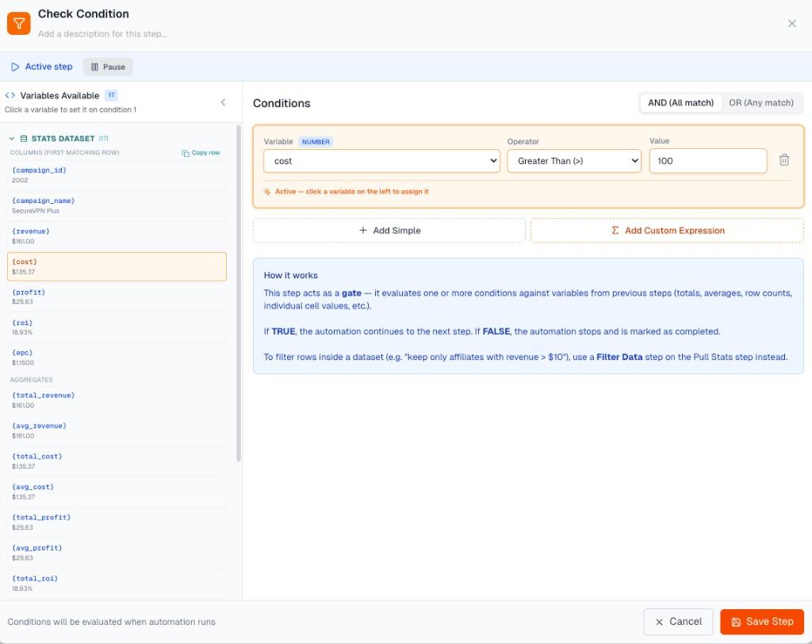The height and width of the screenshot is (644, 812).
Task: Select the {profit} variable
Action: 117,297
